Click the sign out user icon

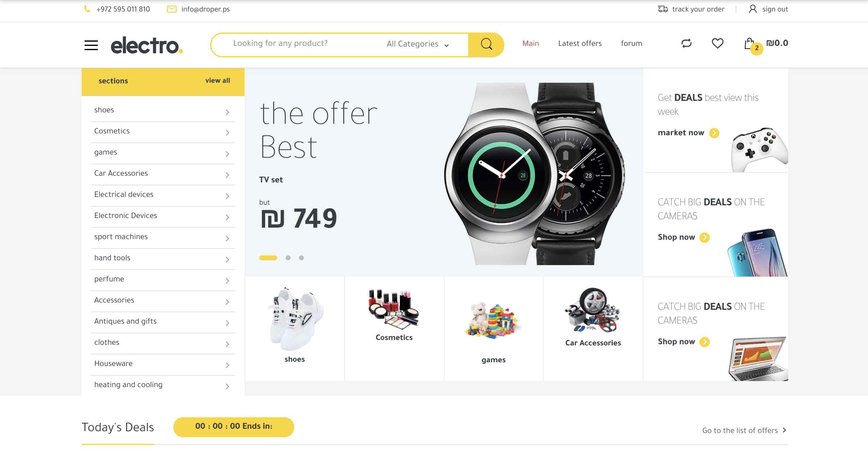pyautogui.click(x=752, y=9)
